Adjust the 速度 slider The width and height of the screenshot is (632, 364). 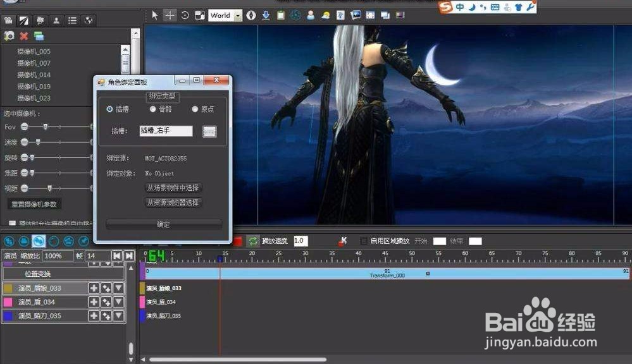38,142
